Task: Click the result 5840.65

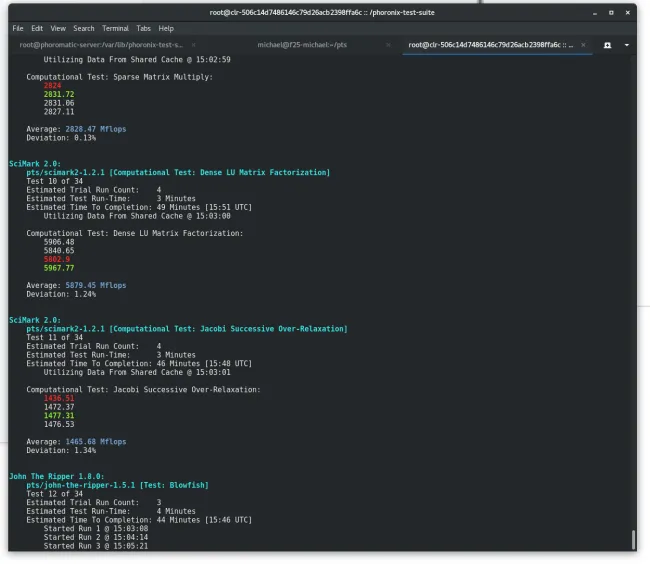Action: (x=59, y=251)
